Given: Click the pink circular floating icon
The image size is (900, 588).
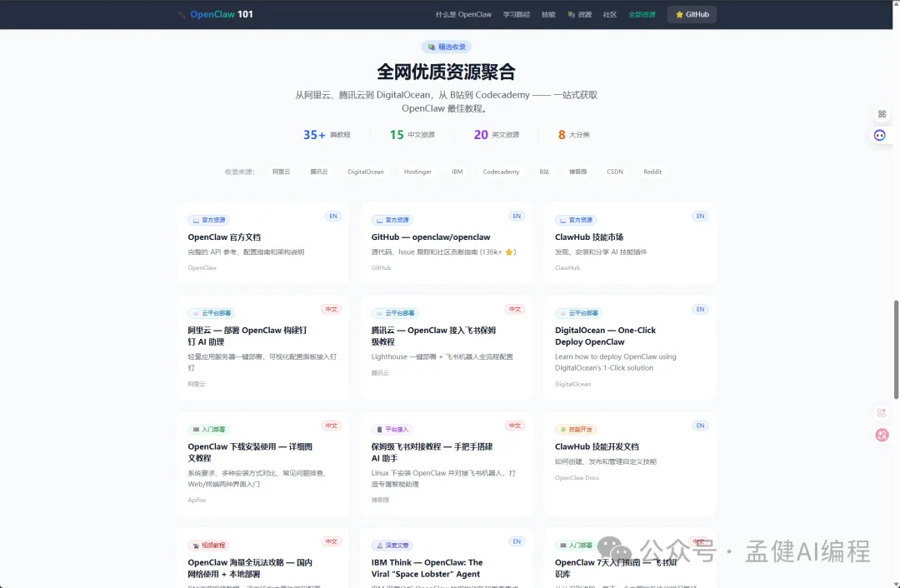Looking at the screenshot, I should [x=882, y=434].
